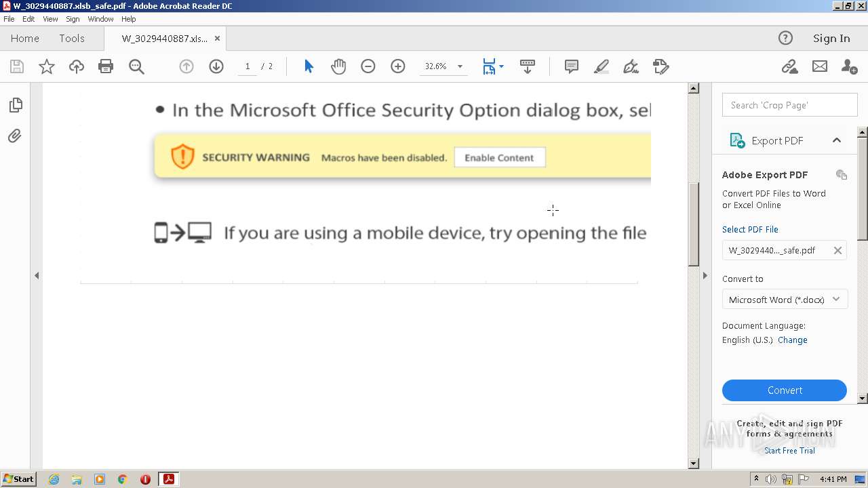Add a comment sticky note

[572, 66]
